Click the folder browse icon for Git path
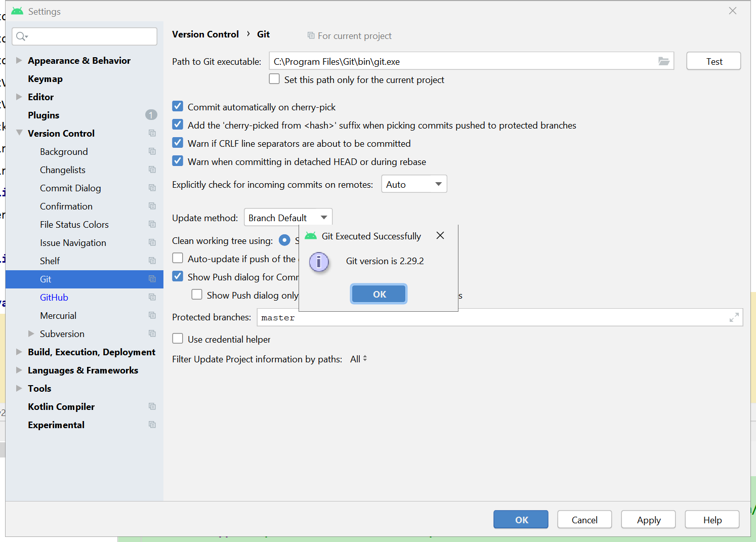The image size is (756, 542). pos(663,61)
